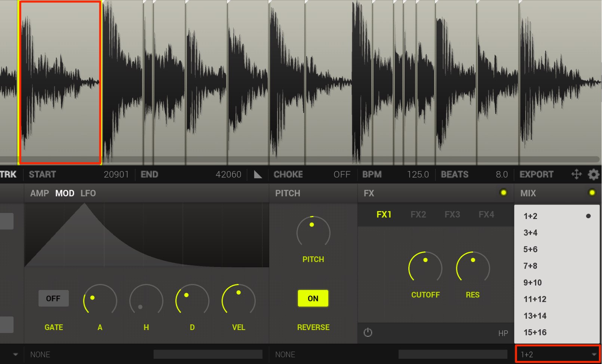
Task: Click the TRK mode label
Action: tap(8, 175)
